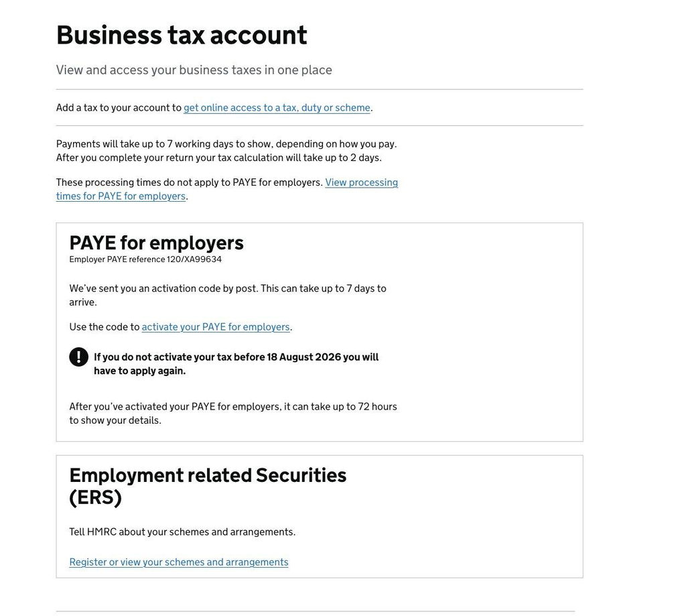
Task: Click the View and access your business taxes subtitle
Action: click(x=194, y=70)
